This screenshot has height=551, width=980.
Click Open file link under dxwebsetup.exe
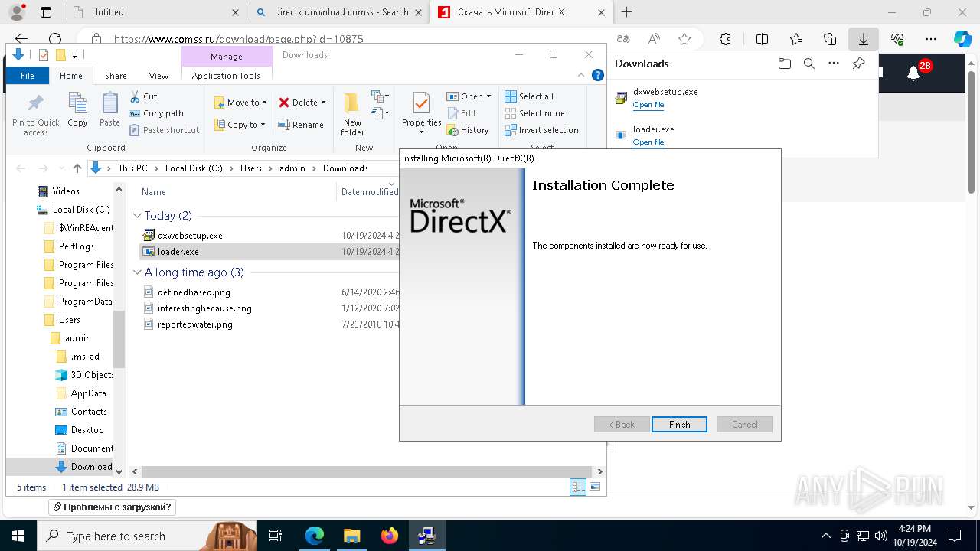[648, 105]
